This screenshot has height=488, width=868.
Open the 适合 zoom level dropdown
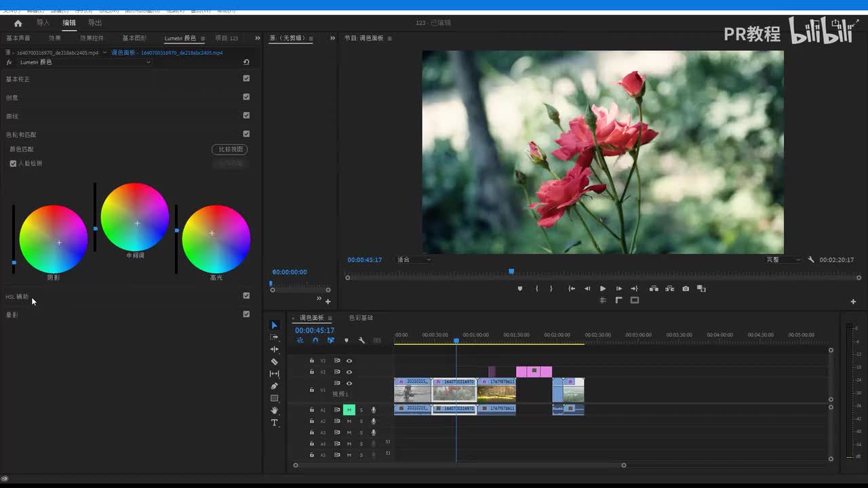pyautogui.click(x=414, y=260)
